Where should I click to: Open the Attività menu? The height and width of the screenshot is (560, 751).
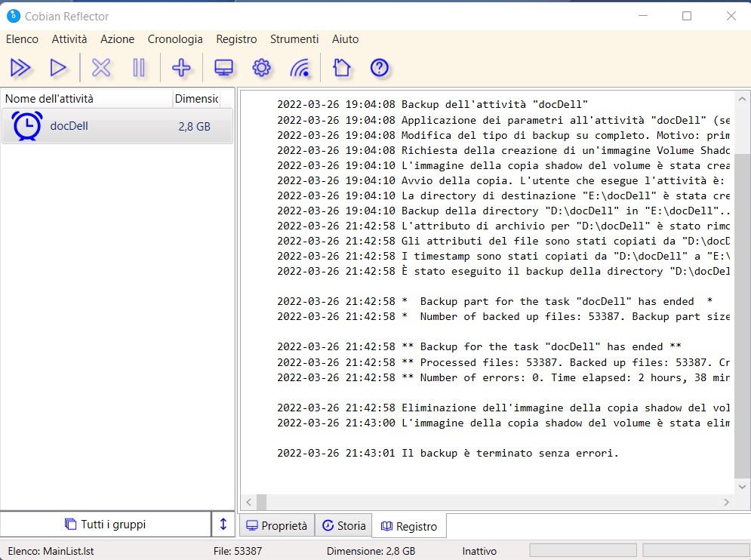point(69,39)
